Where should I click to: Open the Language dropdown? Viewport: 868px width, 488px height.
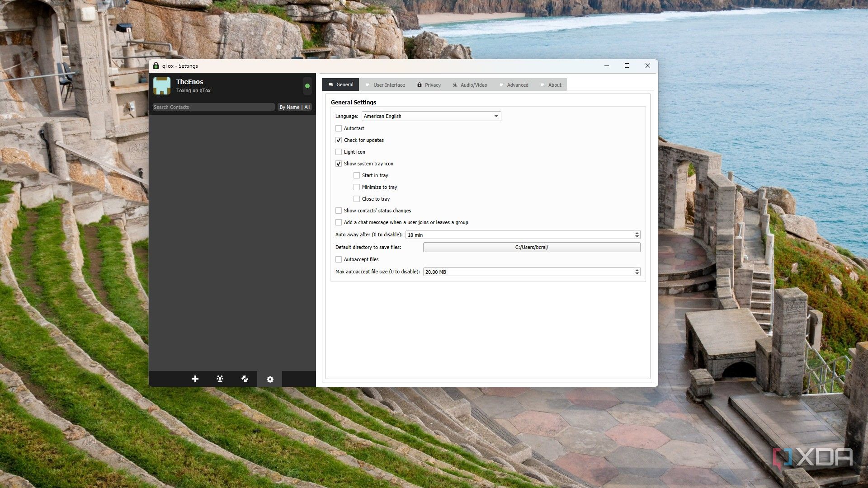click(431, 116)
